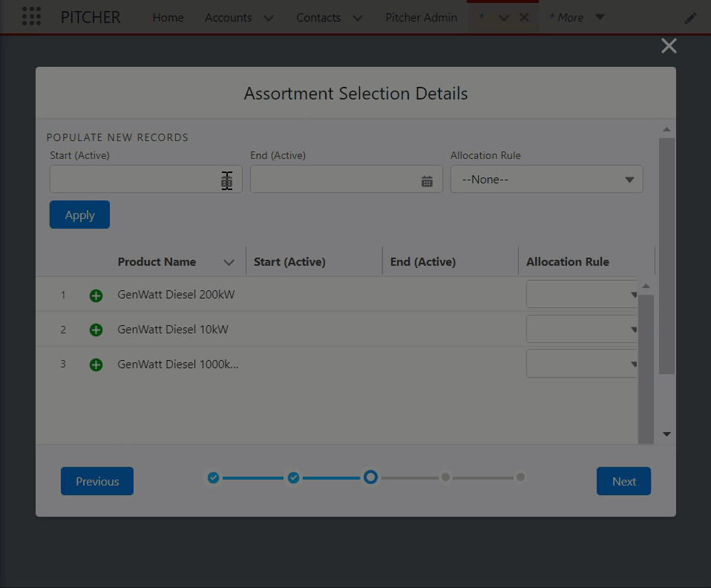
Task: Add GenWatt Diesel 10kW with green plus
Action: [x=96, y=330]
